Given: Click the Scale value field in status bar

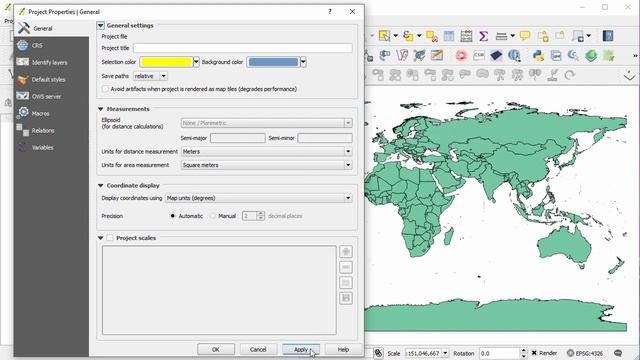Looking at the screenshot, I should tap(423, 353).
